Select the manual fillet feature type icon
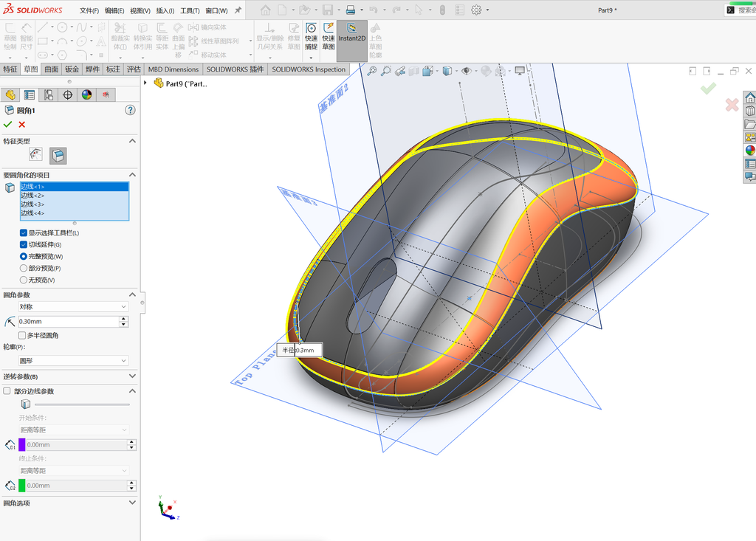The height and width of the screenshot is (541, 756). pyautogui.click(x=58, y=155)
